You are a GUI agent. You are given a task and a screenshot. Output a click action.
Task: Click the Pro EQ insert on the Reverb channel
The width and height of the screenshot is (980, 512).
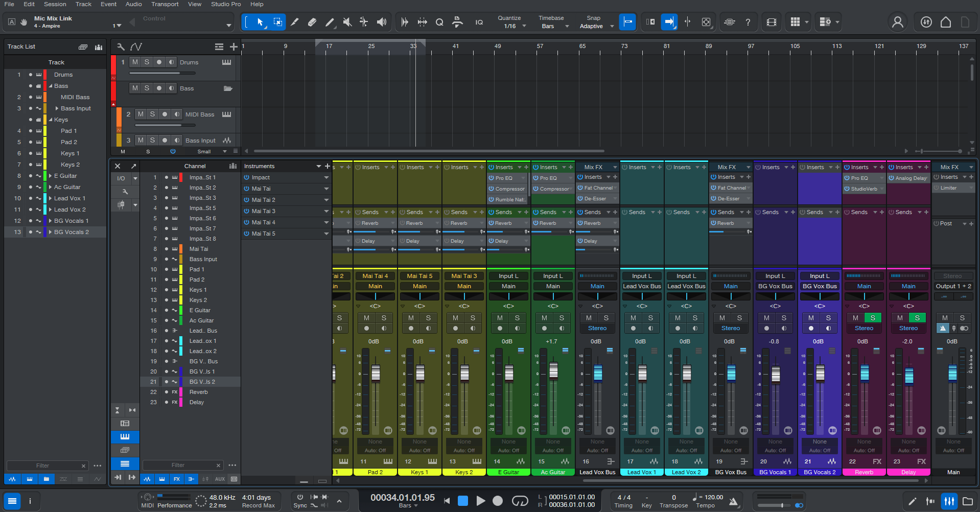(862, 178)
